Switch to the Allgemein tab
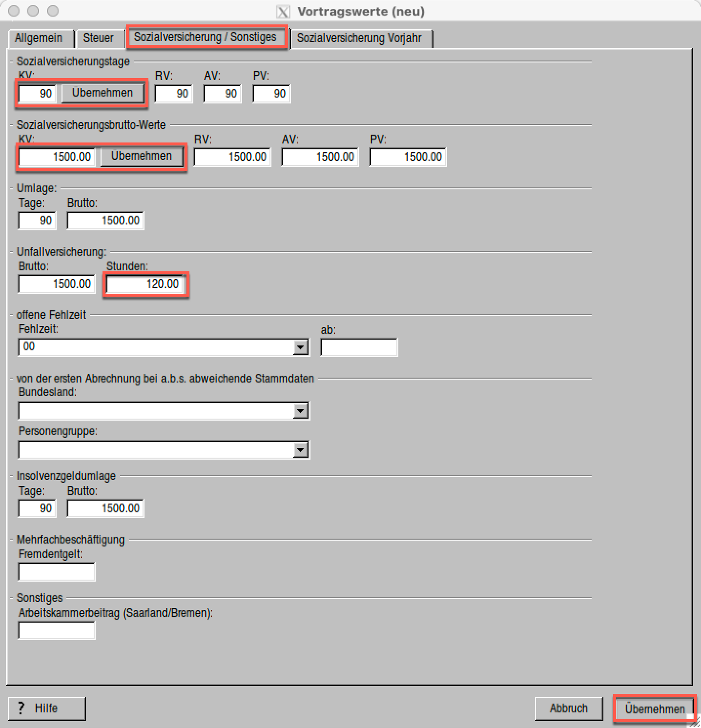This screenshot has height=728, width=701. 39,38
